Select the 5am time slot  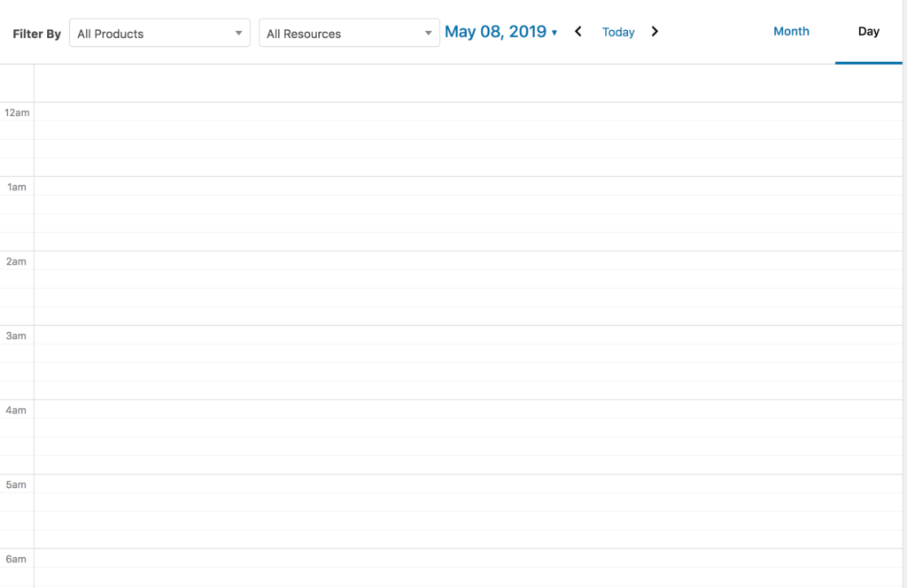point(468,484)
